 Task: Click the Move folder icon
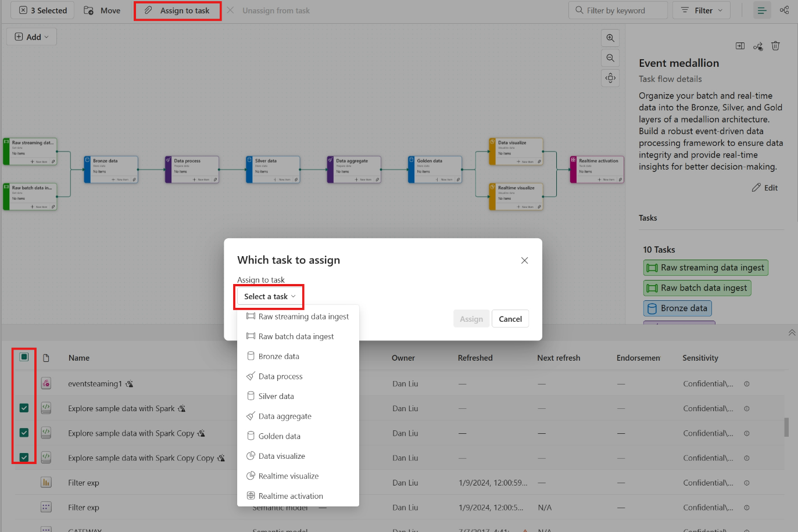click(88, 10)
